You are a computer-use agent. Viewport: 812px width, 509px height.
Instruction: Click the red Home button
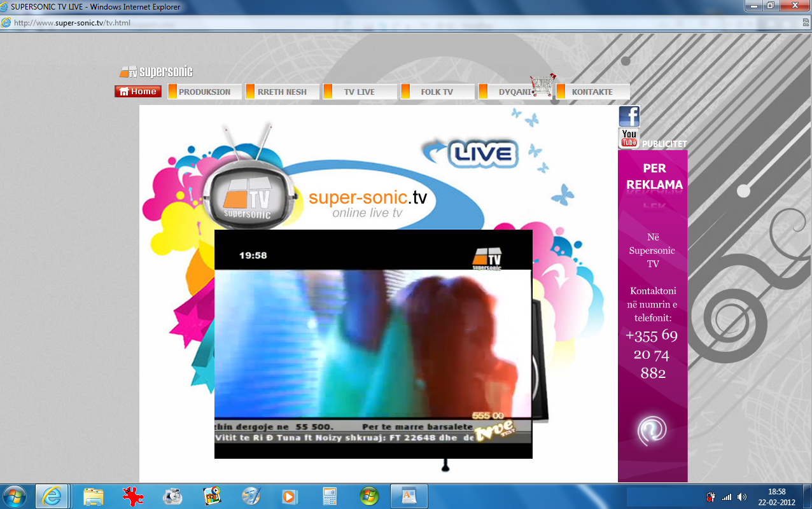coord(137,91)
